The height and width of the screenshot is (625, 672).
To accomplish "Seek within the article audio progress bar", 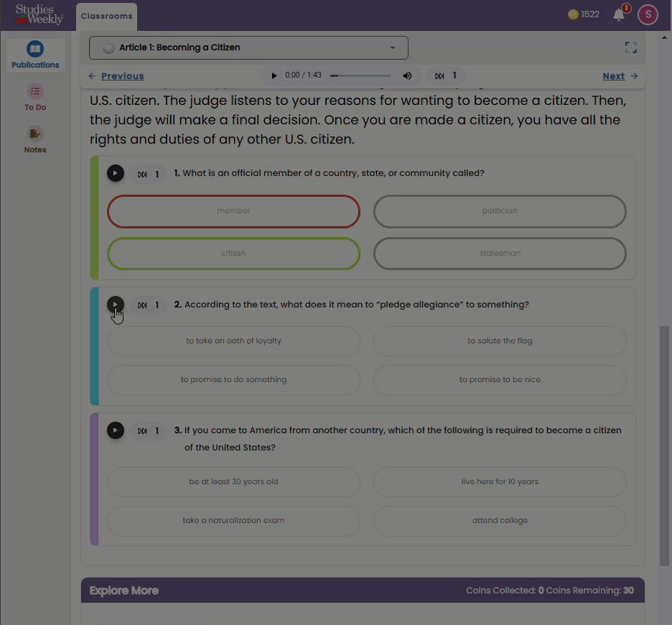I will [360, 76].
